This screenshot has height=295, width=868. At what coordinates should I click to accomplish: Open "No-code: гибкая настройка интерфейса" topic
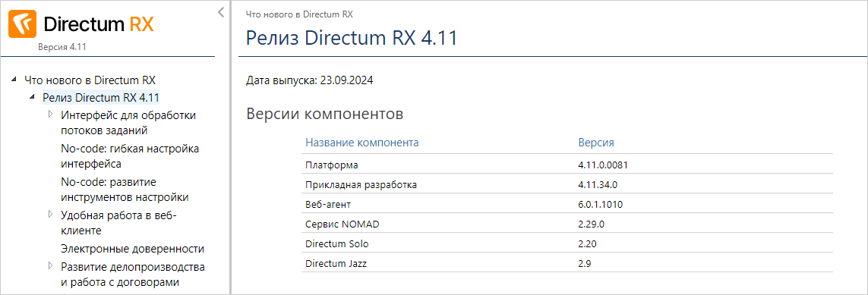tap(130, 156)
